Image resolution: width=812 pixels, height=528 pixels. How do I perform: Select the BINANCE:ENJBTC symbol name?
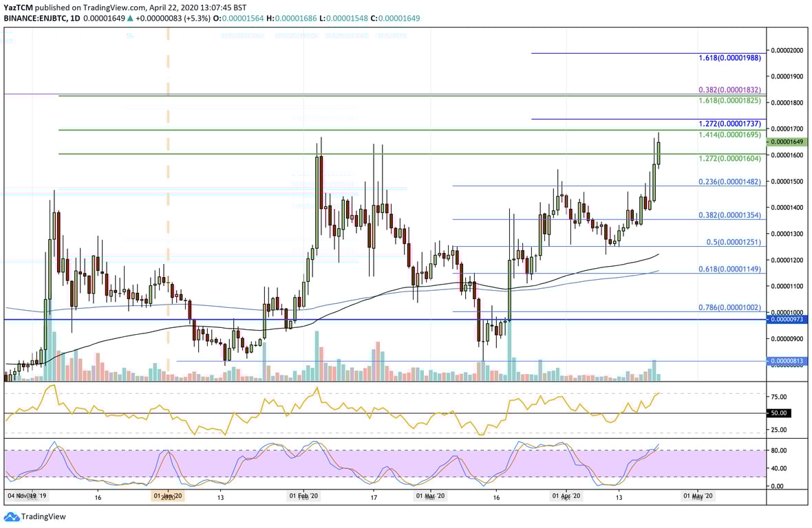coord(36,19)
